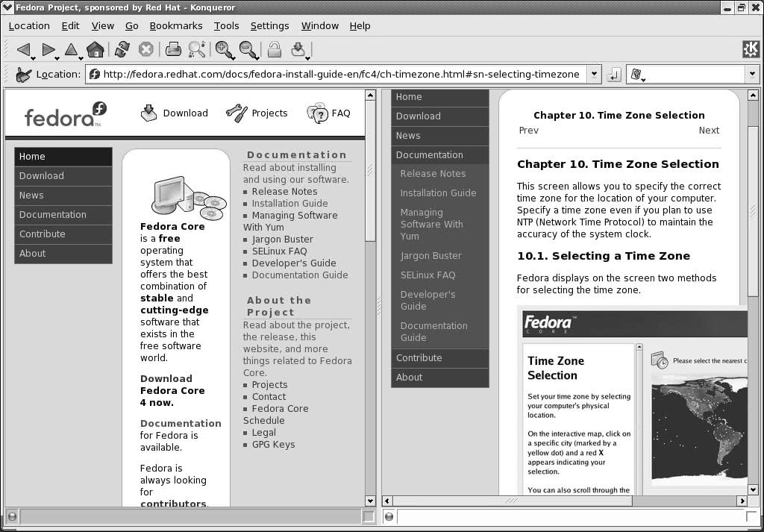Toggle the right pane's link-view checkbox in status bar
The width and height of the screenshot is (764, 532).
[x=751, y=516]
